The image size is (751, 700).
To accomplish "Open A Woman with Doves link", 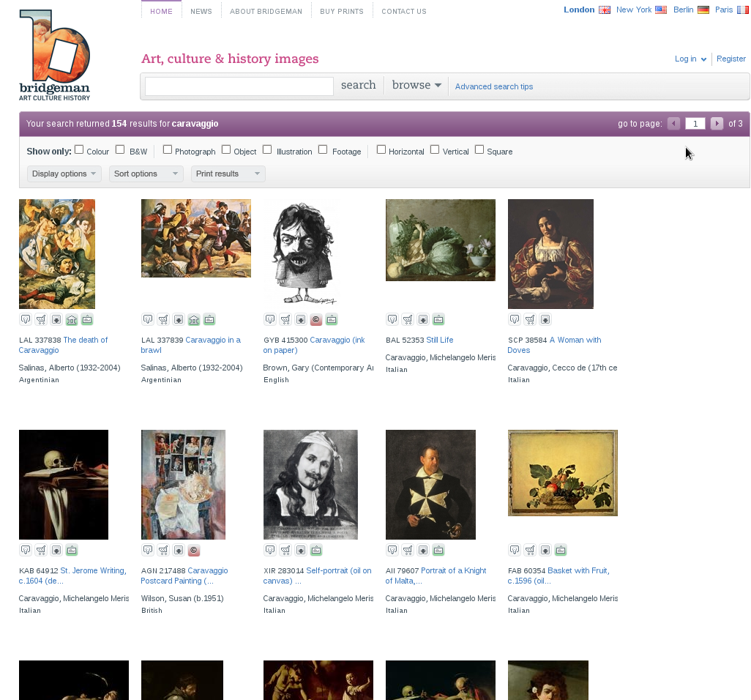I will point(554,345).
